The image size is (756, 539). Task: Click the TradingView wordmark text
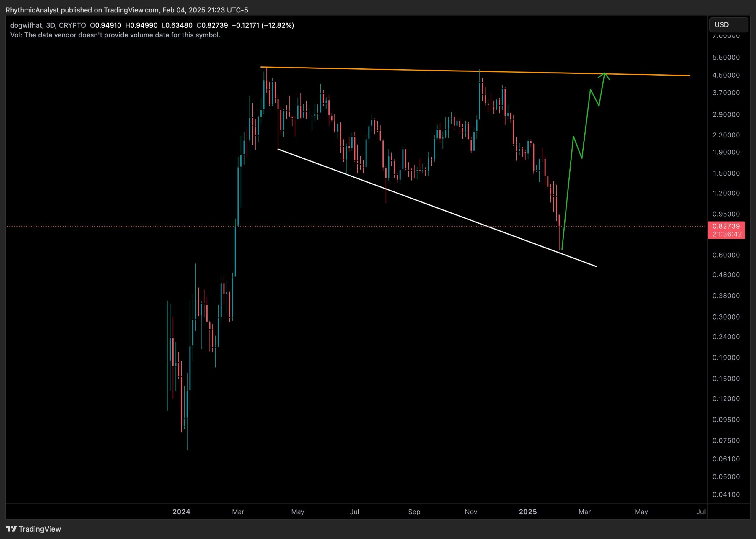pyautogui.click(x=40, y=529)
